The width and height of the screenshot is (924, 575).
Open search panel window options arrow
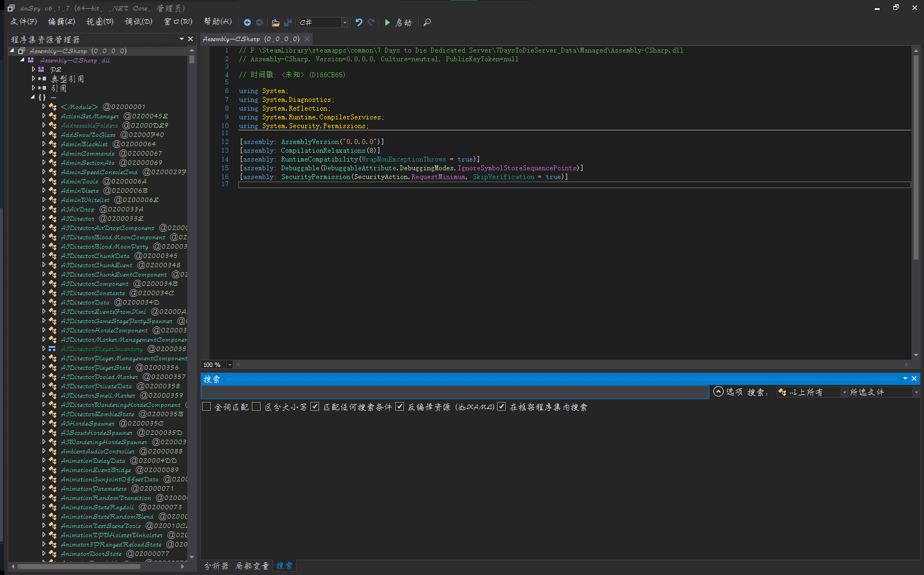905,378
